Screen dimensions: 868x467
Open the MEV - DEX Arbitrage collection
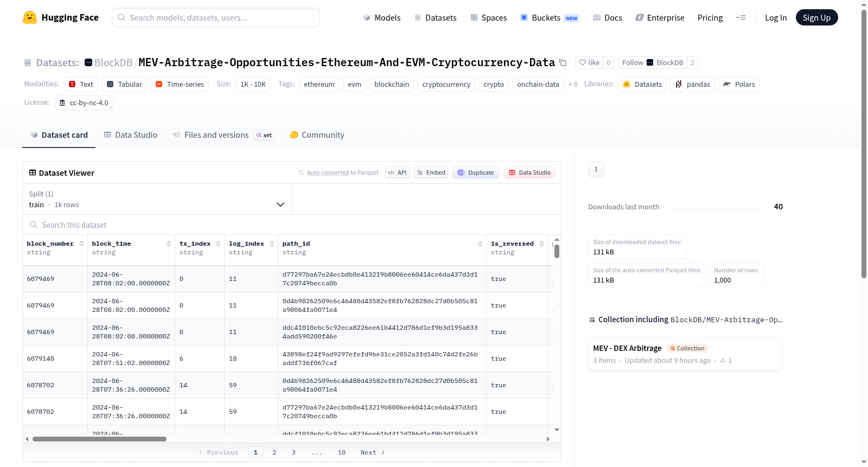point(685,354)
